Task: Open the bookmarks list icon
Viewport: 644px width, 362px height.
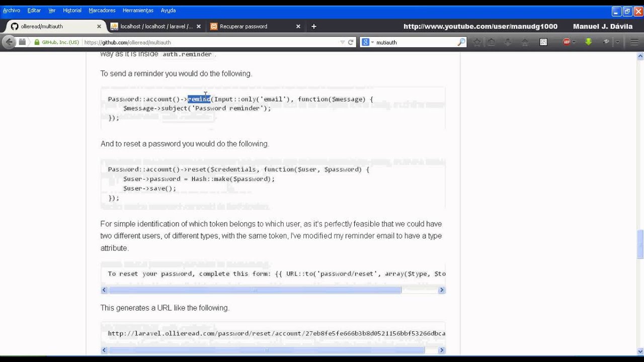Action: pyautogui.click(x=492, y=42)
